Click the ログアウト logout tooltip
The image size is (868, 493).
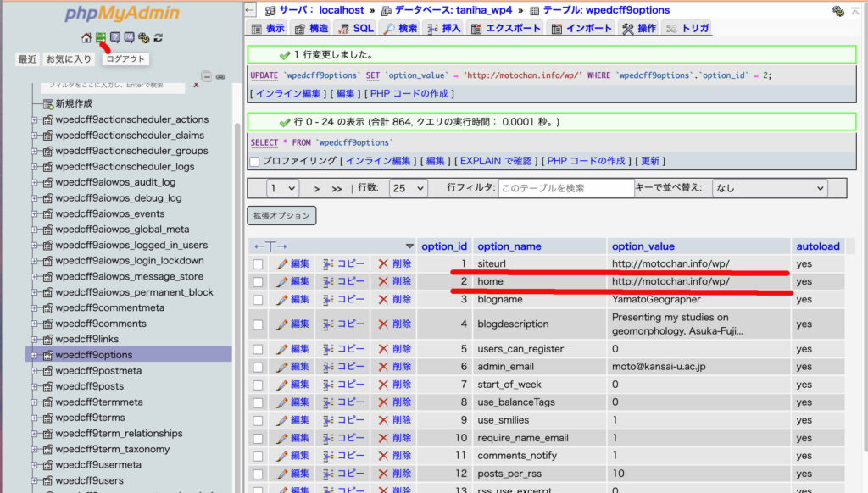[x=125, y=58]
